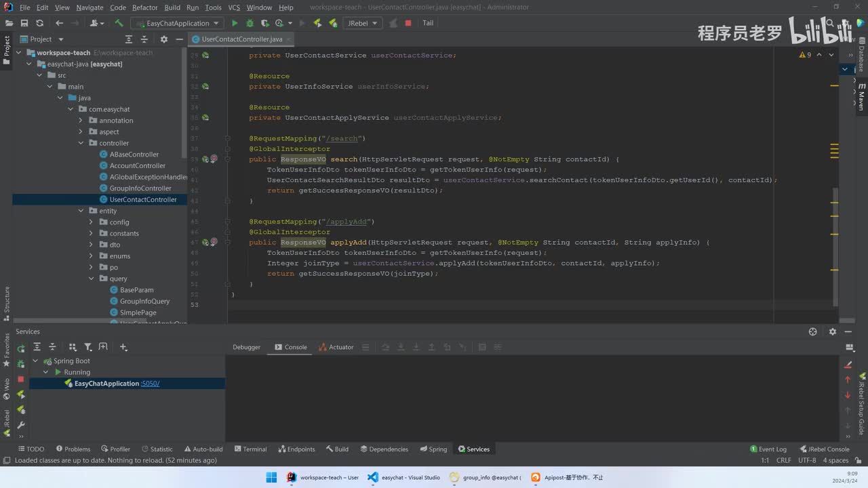The width and height of the screenshot is (868, 488).
Task: Open the :5050/ application link
Action: click(151, 384)
